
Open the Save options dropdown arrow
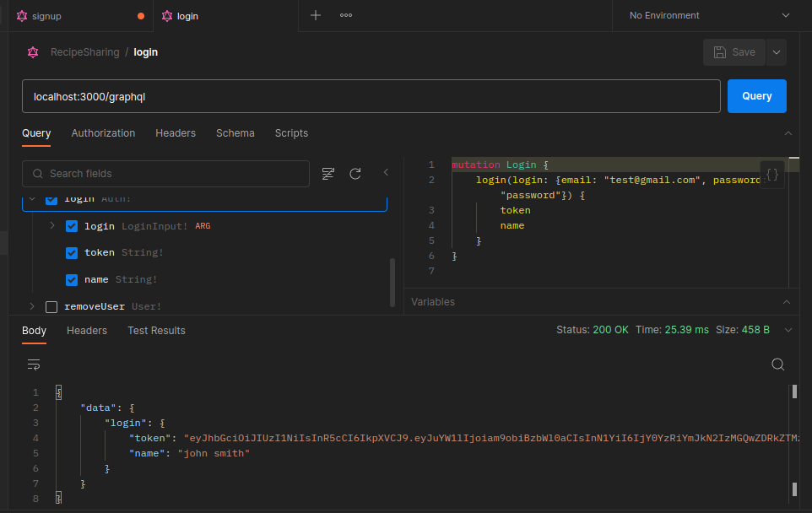coord(777,52)
